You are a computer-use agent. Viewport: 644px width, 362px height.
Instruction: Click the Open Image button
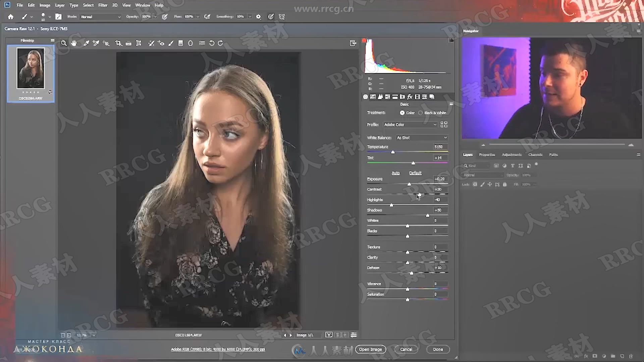(x=371, y=349)
